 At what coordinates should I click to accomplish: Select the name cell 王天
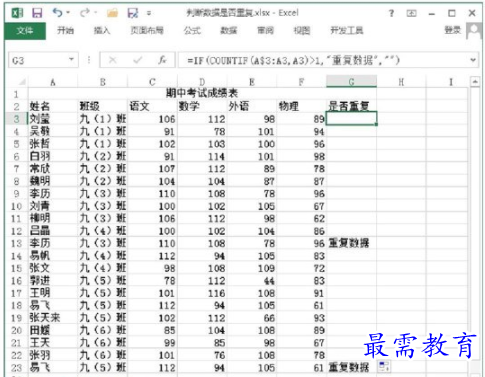click(53, 343)
